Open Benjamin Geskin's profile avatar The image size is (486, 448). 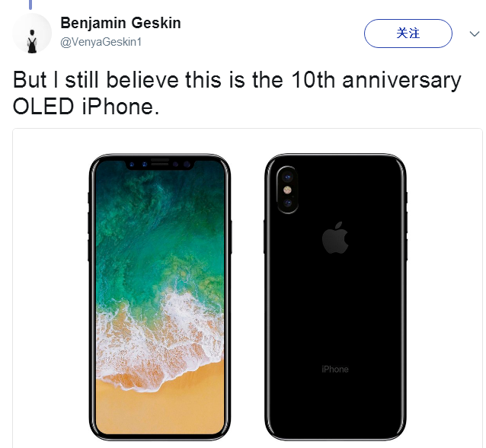32,34
